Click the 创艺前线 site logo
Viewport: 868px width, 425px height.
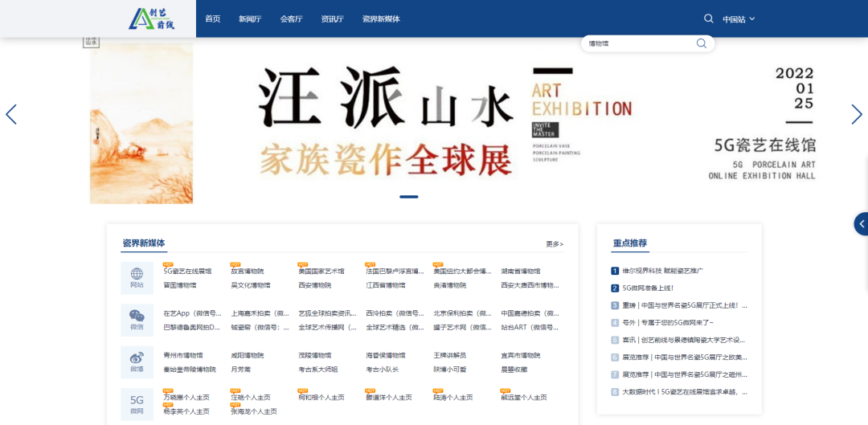[x=152, y=18]
